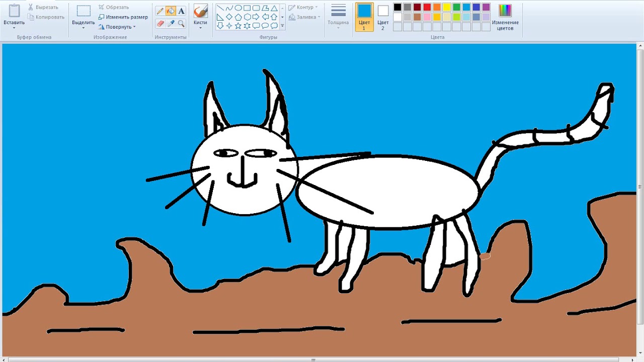Select the Pencil tool
The height and width of the screenshot is (362, 644).
coord(160,11)
